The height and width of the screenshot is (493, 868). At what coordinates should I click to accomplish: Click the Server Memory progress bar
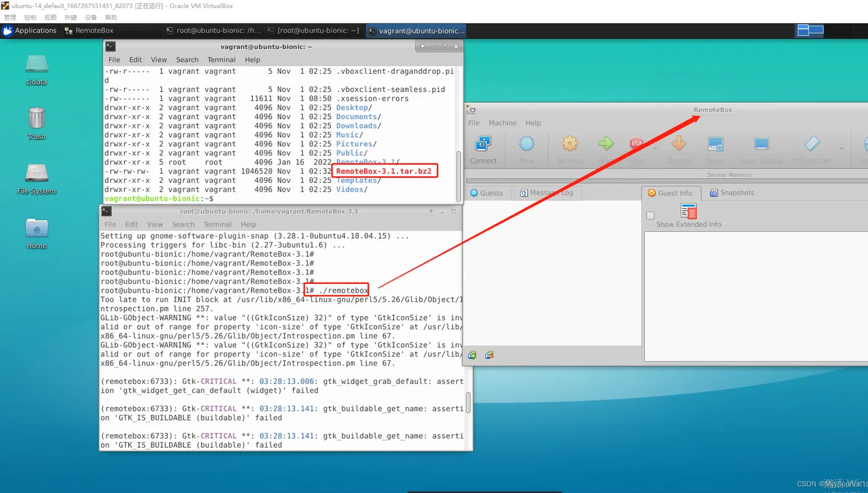coord(667,181)
